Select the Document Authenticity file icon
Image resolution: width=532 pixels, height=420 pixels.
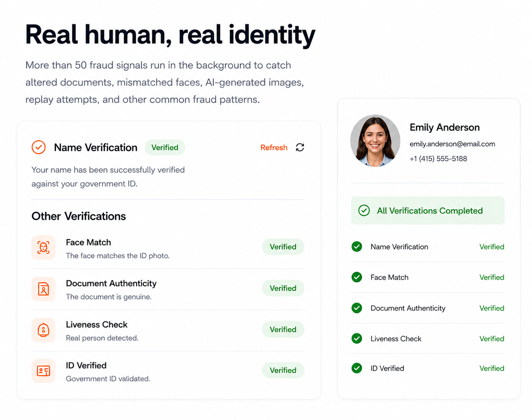tap(43, 289)
